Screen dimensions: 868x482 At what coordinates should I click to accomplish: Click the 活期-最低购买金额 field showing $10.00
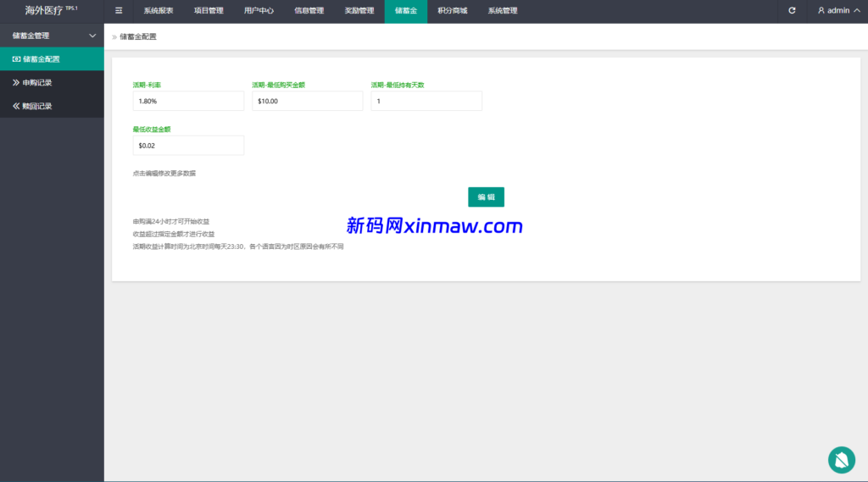pyautogui.click(x=307, y=102)
